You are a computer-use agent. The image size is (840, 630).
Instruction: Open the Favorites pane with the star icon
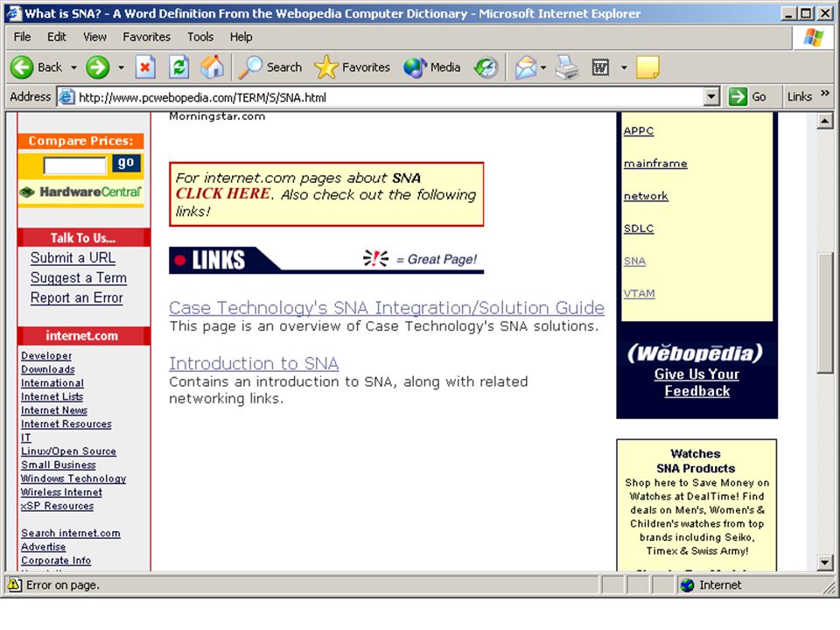click(352, 67)
